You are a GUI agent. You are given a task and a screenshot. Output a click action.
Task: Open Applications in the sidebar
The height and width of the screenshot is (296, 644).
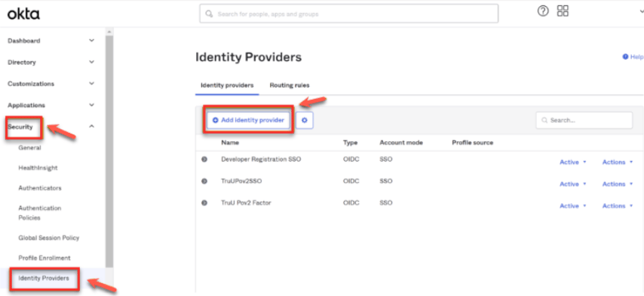[26, 105]
